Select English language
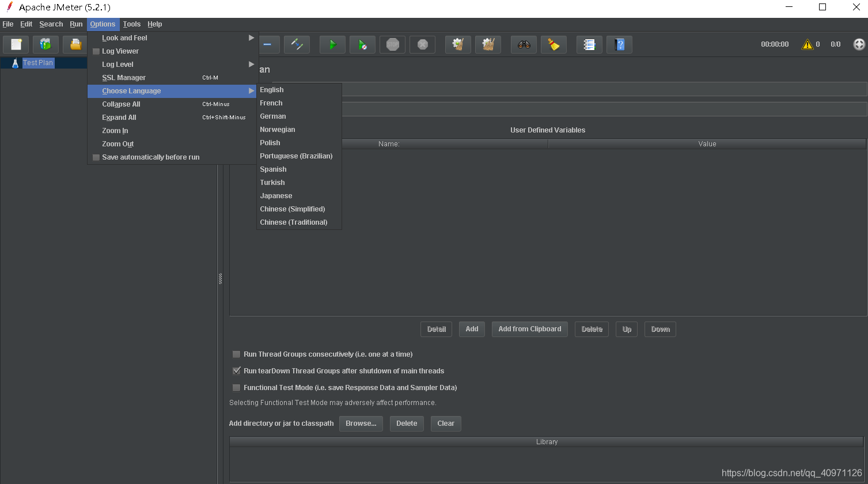Screen dimensions: 868x484 (299, 90)
